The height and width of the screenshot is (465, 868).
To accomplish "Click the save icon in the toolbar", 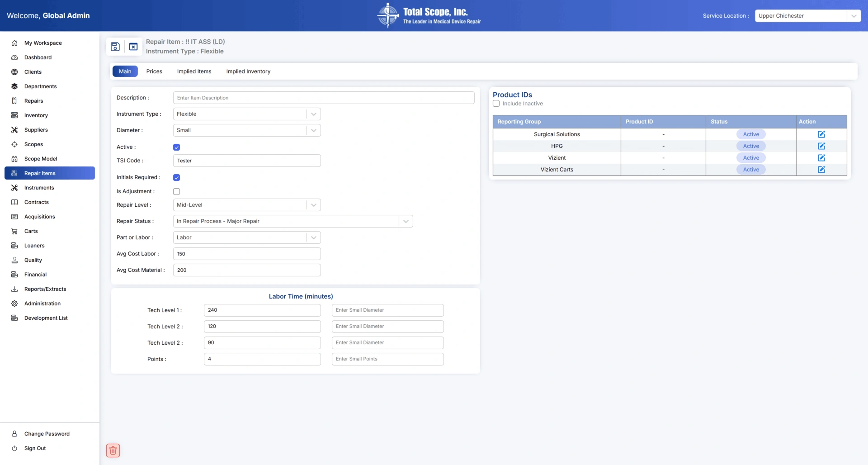I will click(115, 47).
